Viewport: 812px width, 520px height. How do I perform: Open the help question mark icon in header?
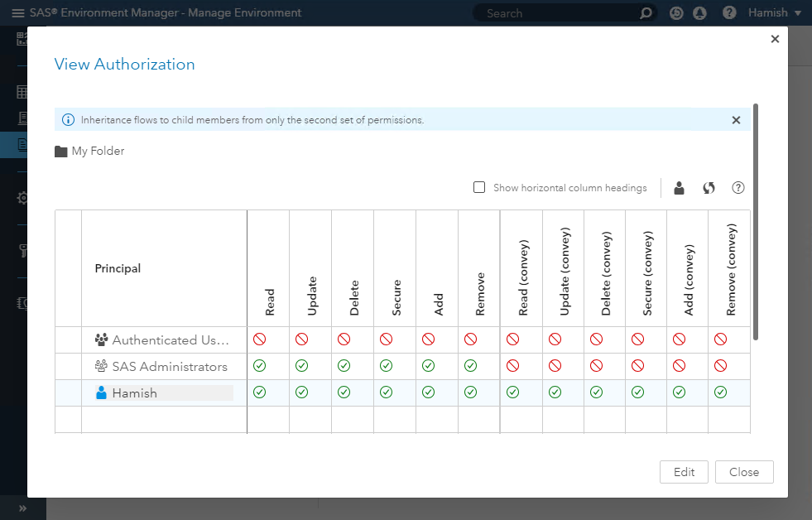729,13
